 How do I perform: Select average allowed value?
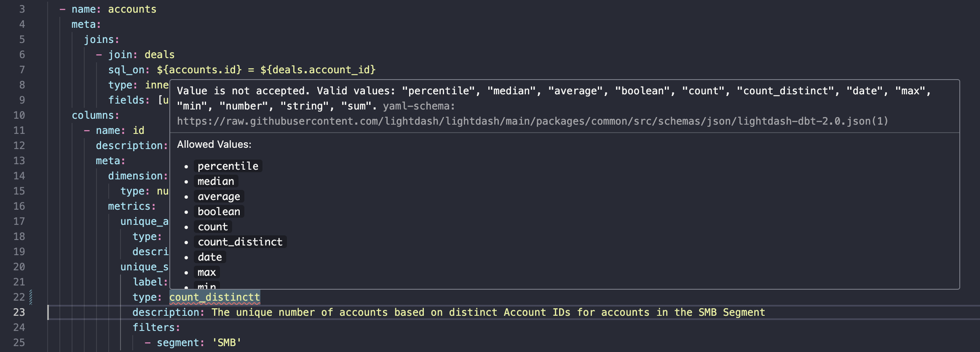point(219,197)
